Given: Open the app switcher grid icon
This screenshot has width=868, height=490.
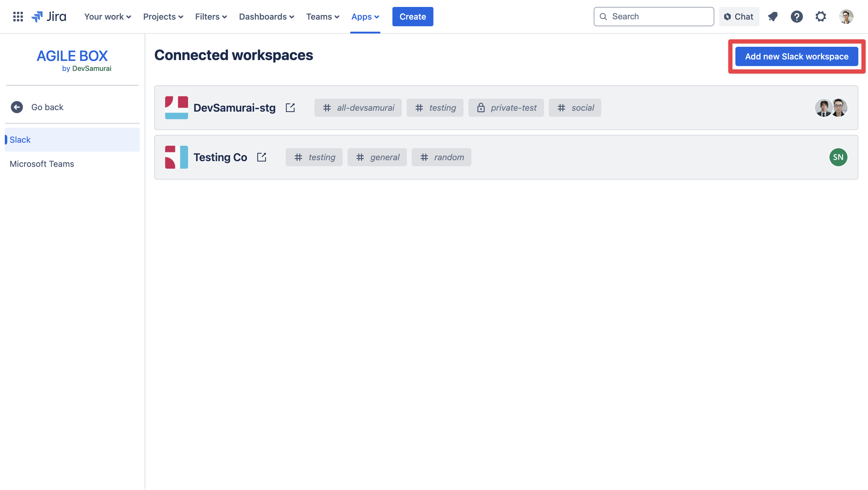Looking at the screenshot, I should pyautogui.click(x=18, y=17).
